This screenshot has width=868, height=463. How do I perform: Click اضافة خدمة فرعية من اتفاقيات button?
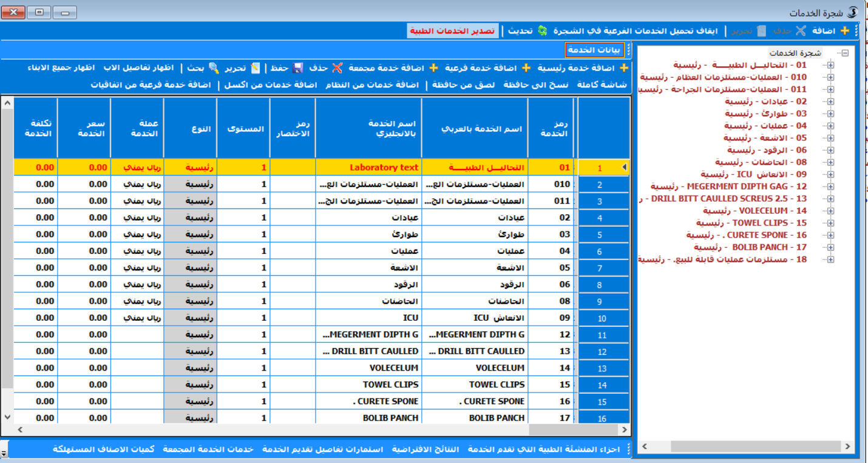click(151, 85)
